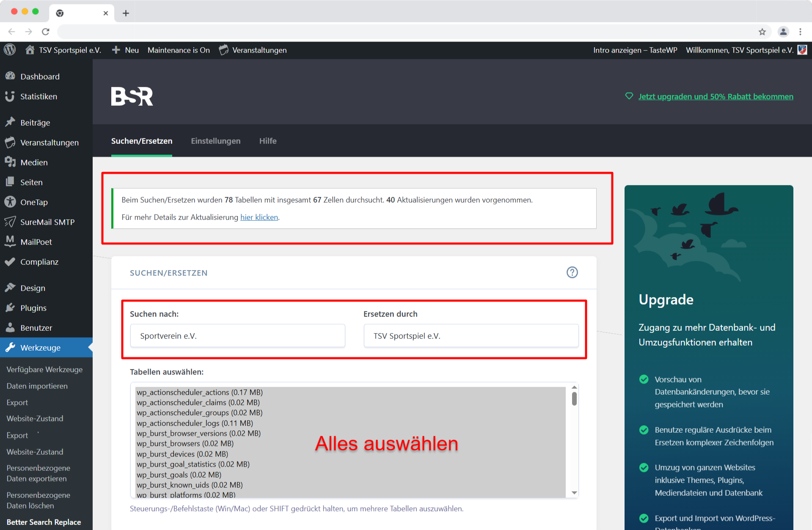The width and height of the screenshot is (812, 530).
Task: Click the Statistiken icon in sidebar
Action: tap(10, 96)
